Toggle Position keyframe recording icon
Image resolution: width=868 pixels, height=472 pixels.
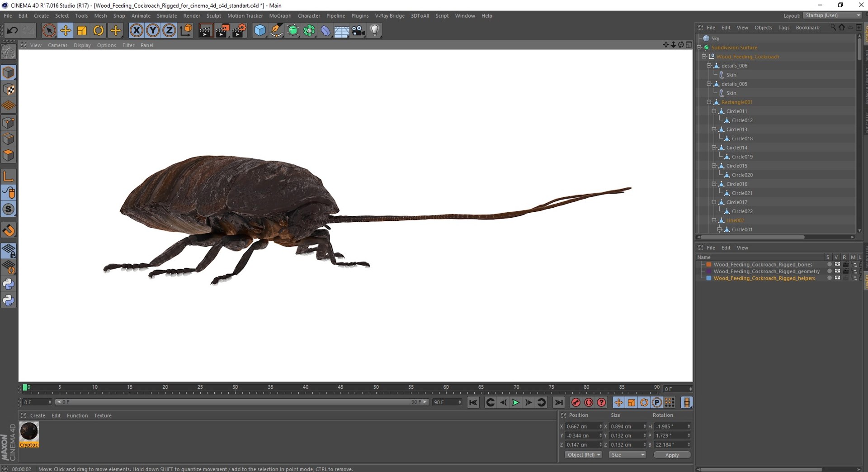618,402
